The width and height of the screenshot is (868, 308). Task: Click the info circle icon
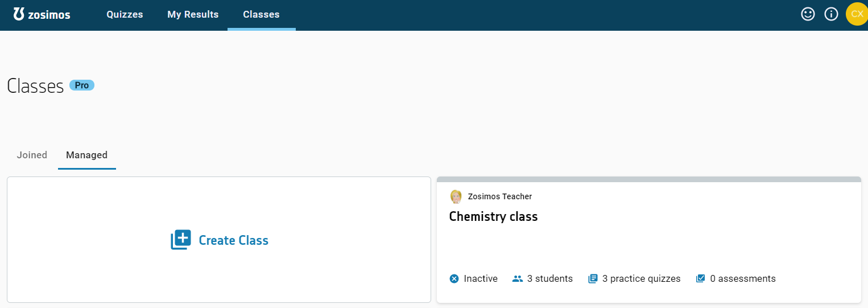[831, 14]
